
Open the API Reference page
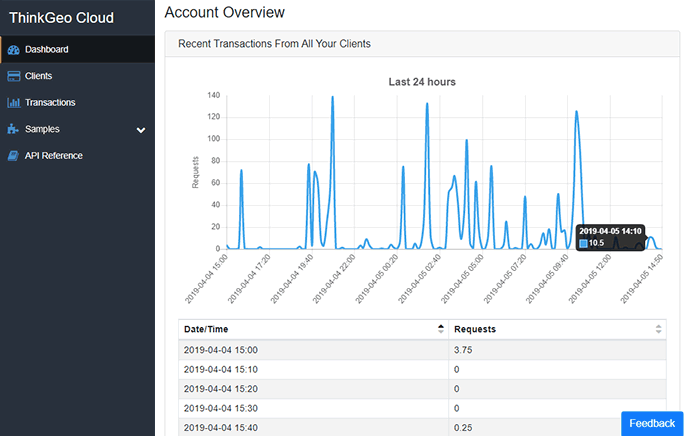click(53, 156)
